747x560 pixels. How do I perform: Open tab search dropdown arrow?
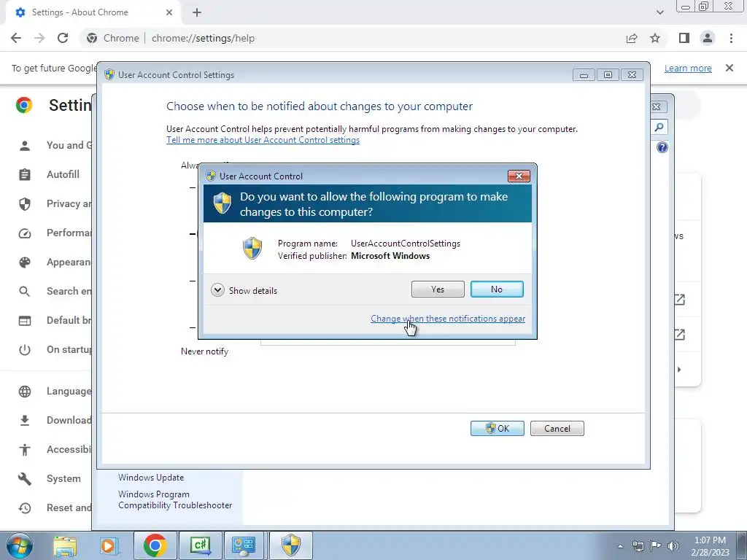click(x=659, y=12)
